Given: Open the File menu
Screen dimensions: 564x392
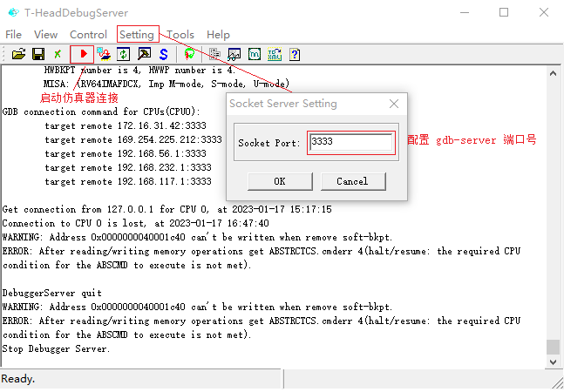Looking at the screenshot, I should [x=14, y=35].
